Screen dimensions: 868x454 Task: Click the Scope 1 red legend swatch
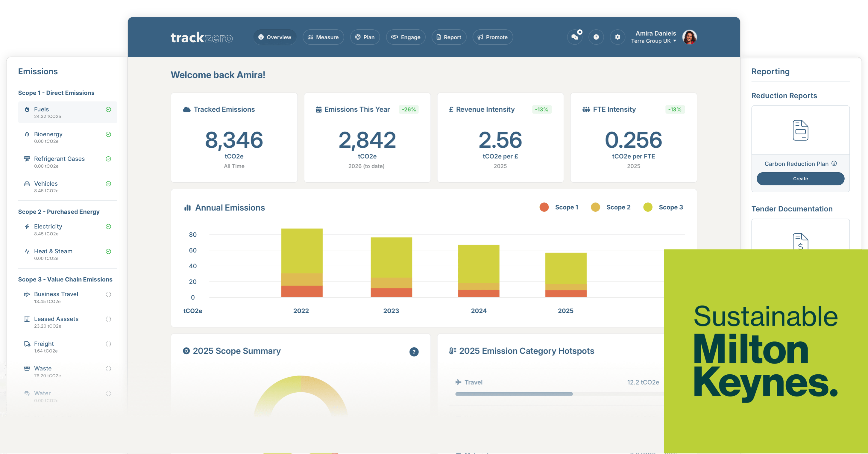tap(544, 207)
